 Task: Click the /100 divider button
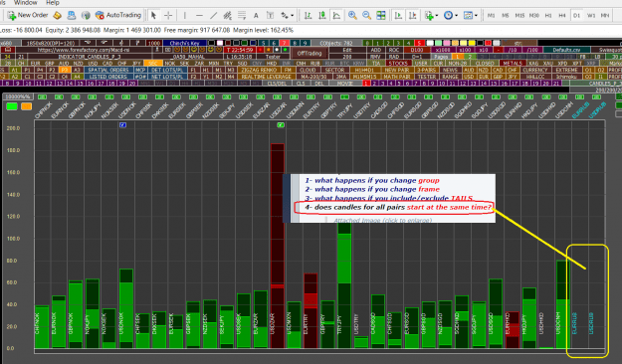point(532,50)
